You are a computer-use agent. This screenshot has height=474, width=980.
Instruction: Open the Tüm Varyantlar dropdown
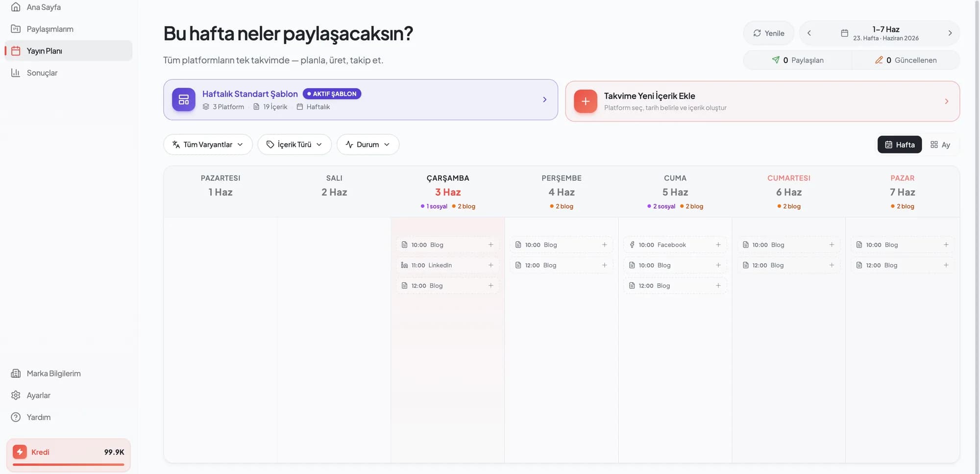point(208,145)
